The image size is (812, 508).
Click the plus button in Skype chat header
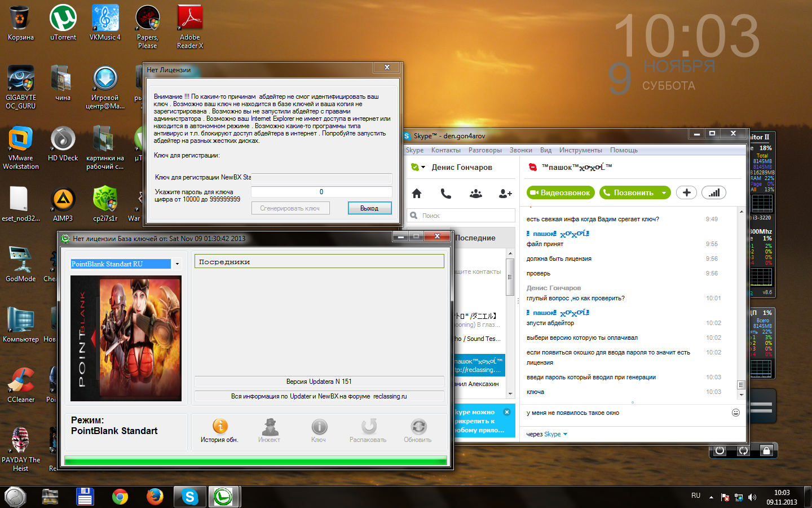coord(686,192)
